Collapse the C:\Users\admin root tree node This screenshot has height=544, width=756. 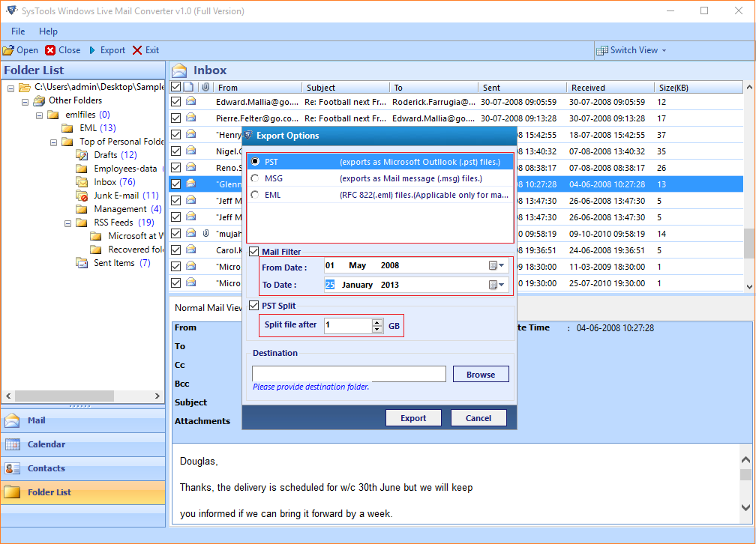(10, 88)
